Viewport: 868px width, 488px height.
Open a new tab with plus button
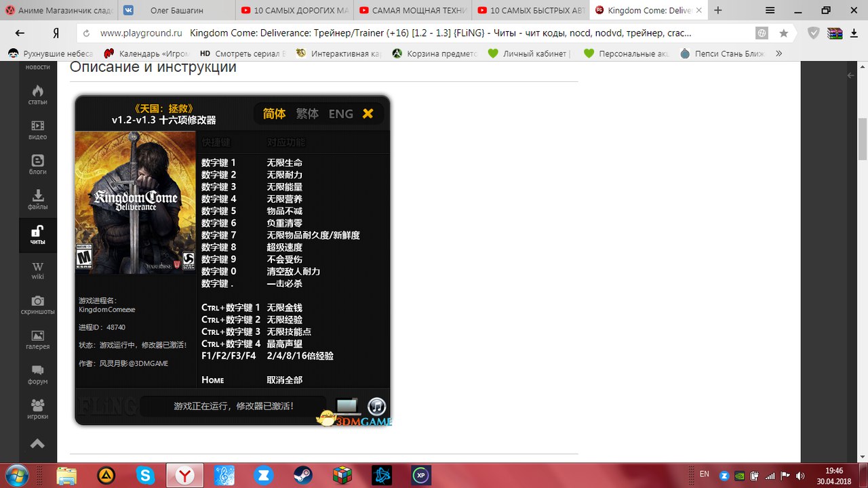coord(718,10)
